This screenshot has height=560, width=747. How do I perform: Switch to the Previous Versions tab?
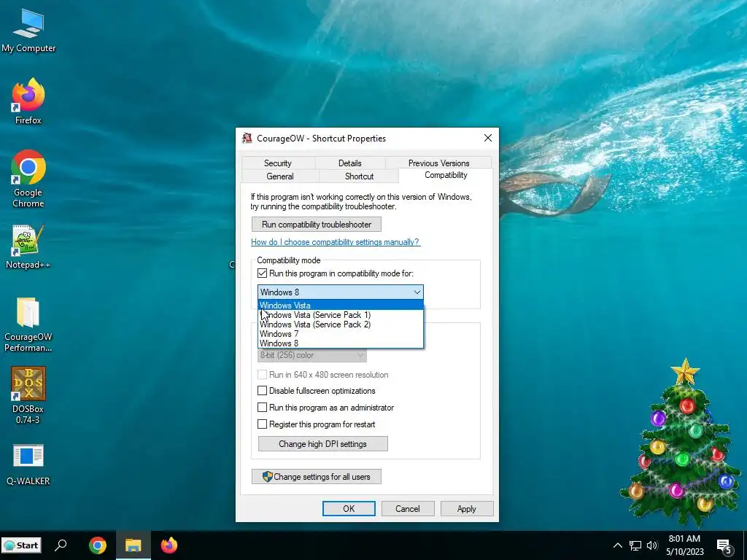coord(438,163)
